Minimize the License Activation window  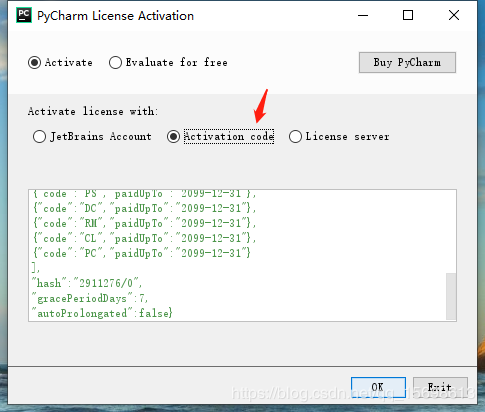(363, 15)
